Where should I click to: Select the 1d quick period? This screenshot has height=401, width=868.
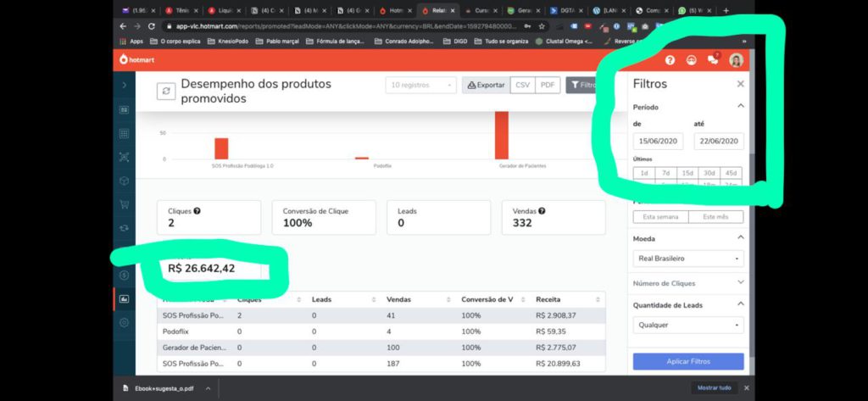pyautogui.click(x=644, y=173)
